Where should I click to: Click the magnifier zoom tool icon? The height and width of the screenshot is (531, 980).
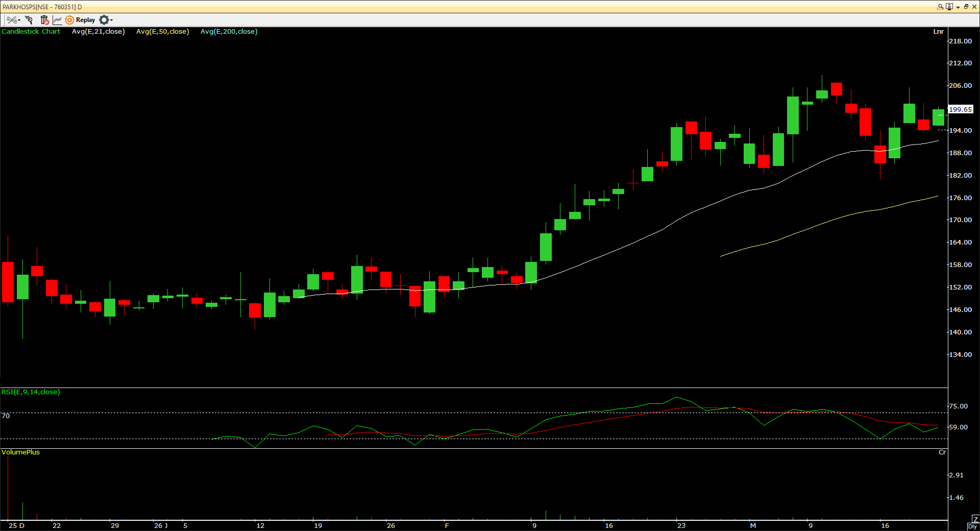(29, 20)
